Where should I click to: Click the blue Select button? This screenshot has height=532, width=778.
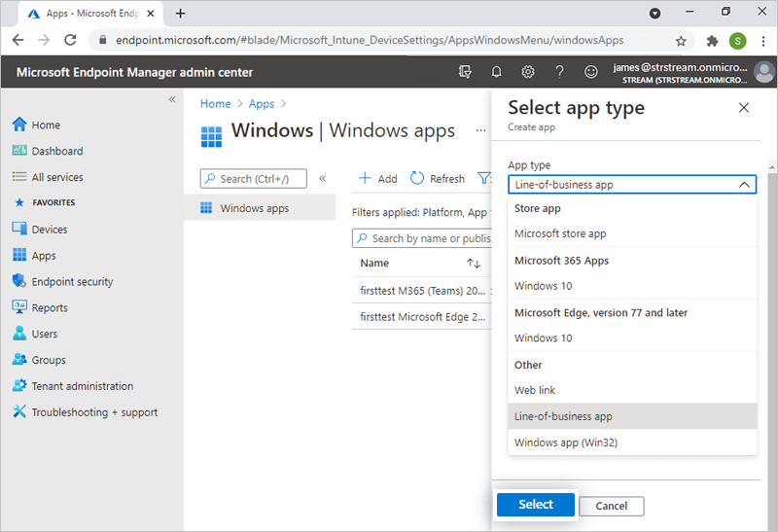535,505
